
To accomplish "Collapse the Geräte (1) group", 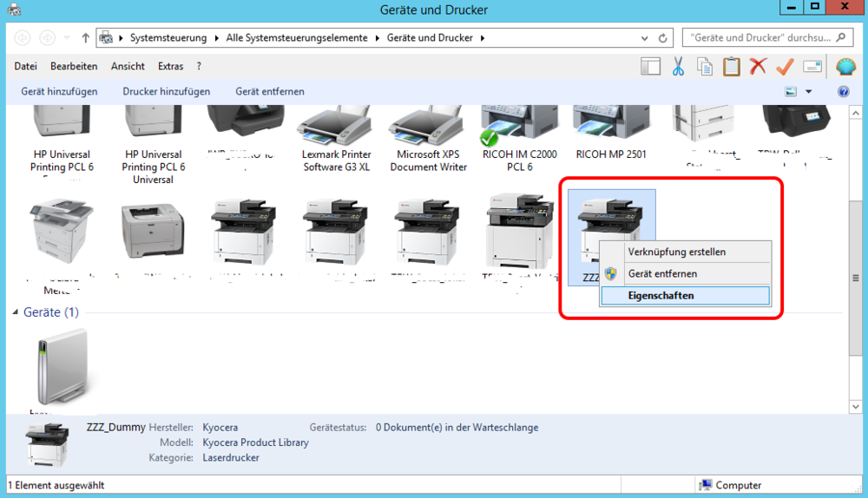I will tap(16, 312).
